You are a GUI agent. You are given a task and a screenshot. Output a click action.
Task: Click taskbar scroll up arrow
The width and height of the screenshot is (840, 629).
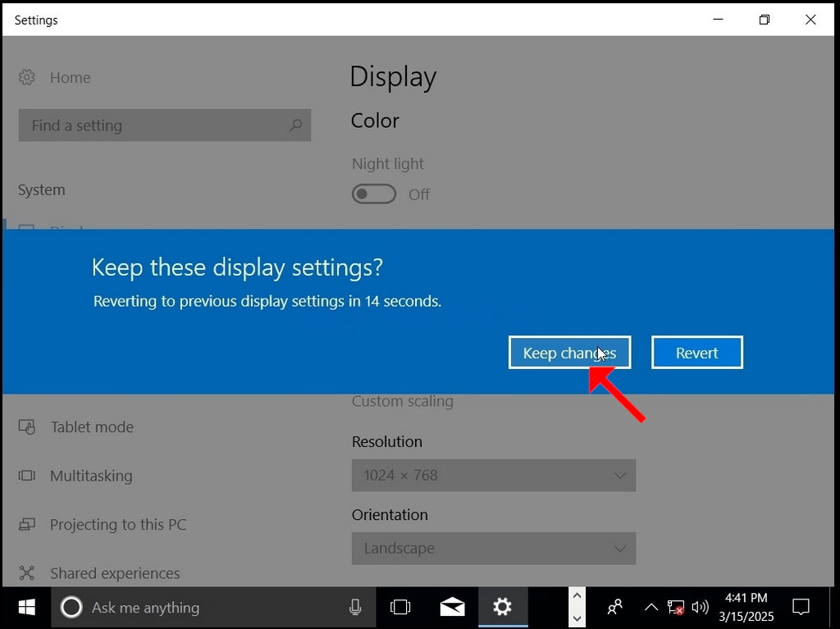click(x=577, y=595)
